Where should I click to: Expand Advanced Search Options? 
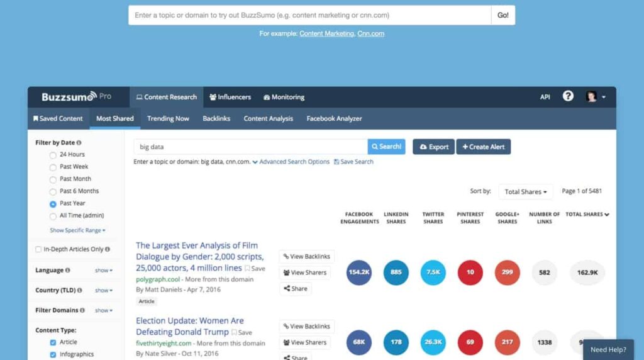[291, 162]
